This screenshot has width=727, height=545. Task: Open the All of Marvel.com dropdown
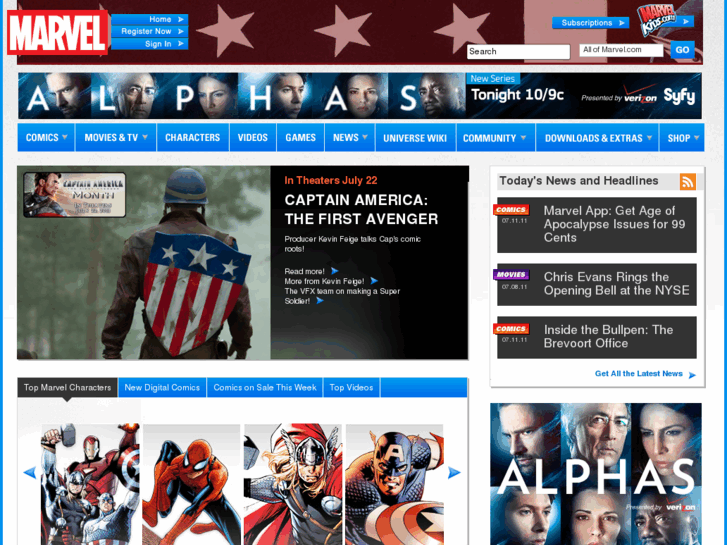point(621,50)
